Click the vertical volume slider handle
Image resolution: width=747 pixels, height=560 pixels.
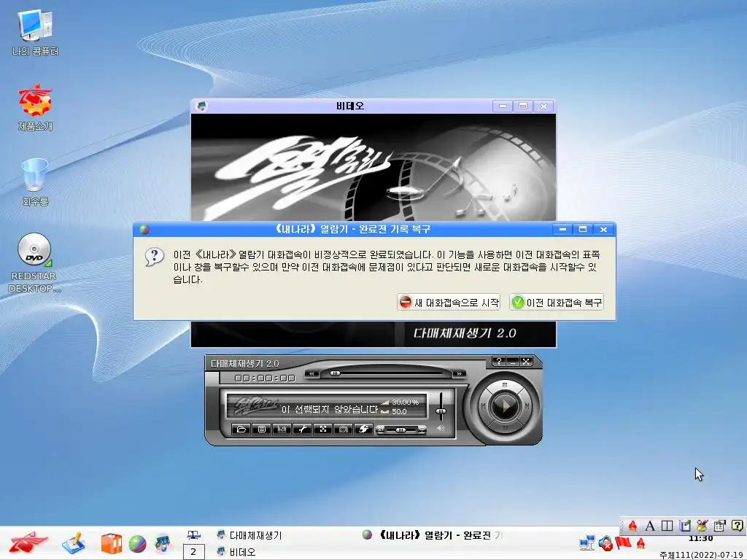[x=441, y=411]
